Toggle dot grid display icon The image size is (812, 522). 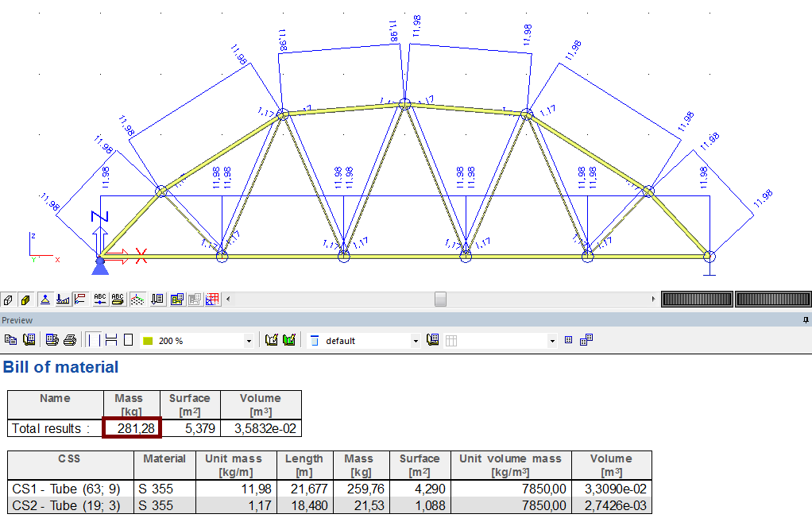[137, 300]
